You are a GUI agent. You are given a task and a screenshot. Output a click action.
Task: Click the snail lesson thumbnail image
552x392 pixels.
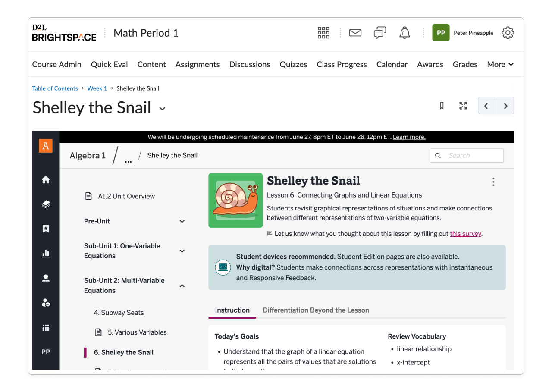point(235,201)
